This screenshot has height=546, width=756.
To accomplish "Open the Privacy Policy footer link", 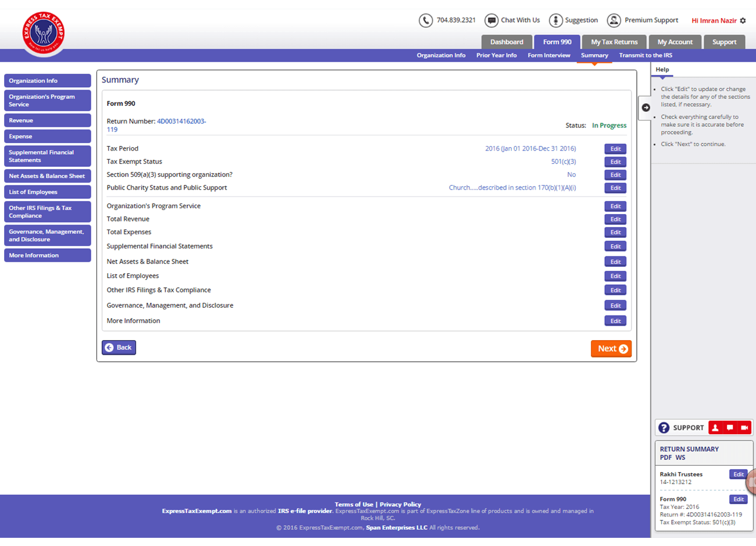I will [x=400, y=505].
